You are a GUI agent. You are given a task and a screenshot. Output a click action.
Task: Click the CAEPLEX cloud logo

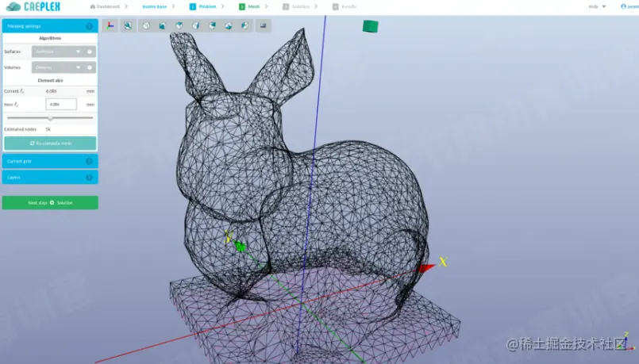[33, 6]
